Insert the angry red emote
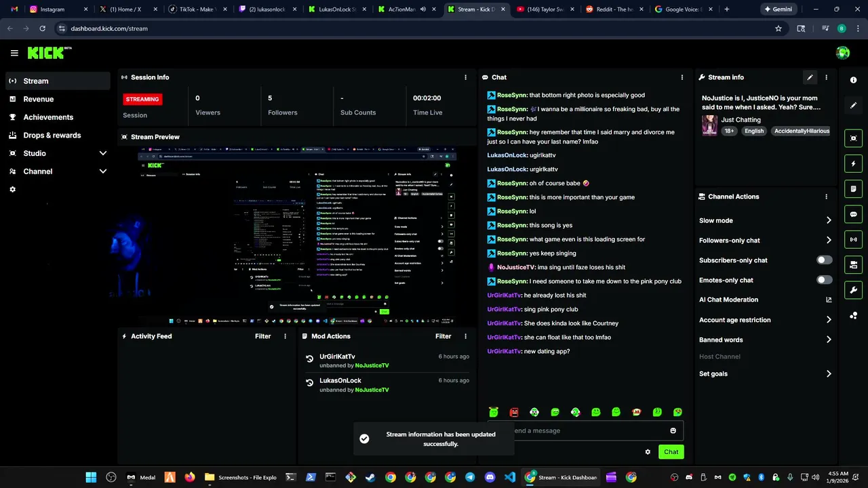Image resolution: width=868 pixels, height=488 pixels. [x=514, y=412]
